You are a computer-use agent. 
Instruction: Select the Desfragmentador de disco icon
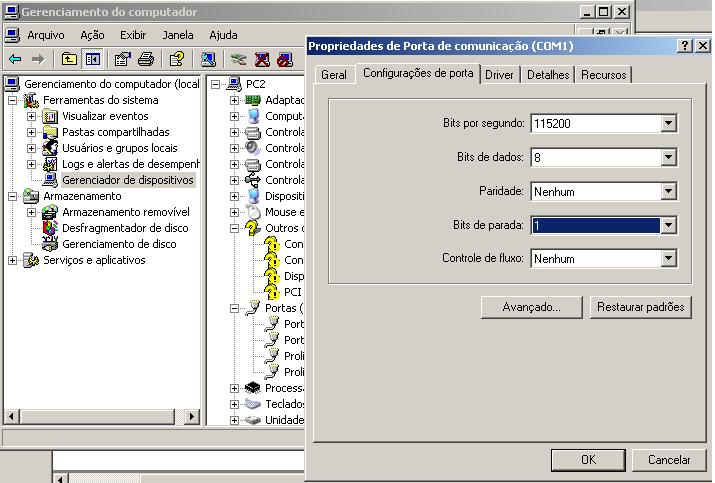50,228
